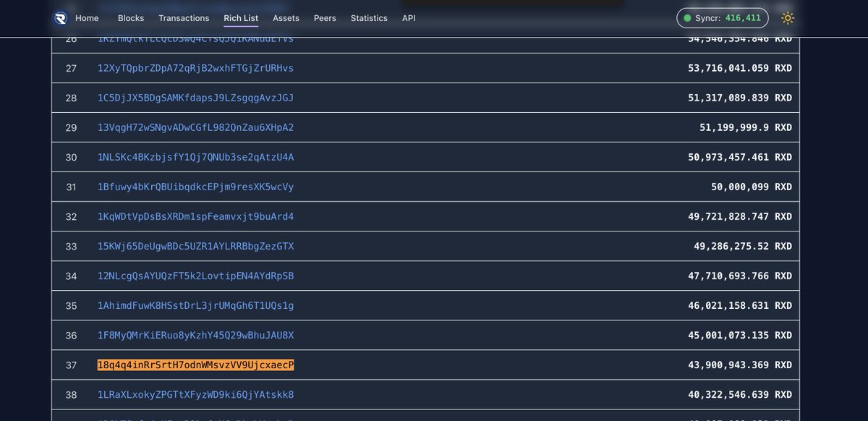The width and height of the screenshot is (868, 421).
Task: Open the Statistics page
Action: click(369, 18)
